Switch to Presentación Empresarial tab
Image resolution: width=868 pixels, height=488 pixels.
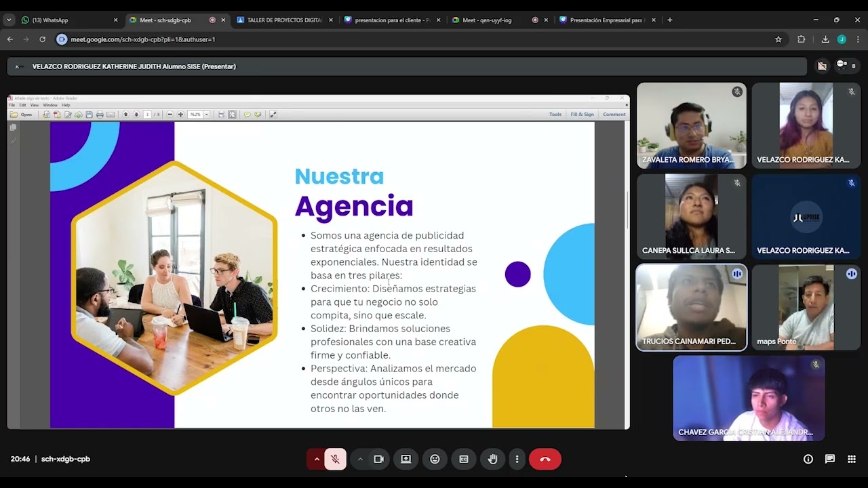click(x=606, y=20)
